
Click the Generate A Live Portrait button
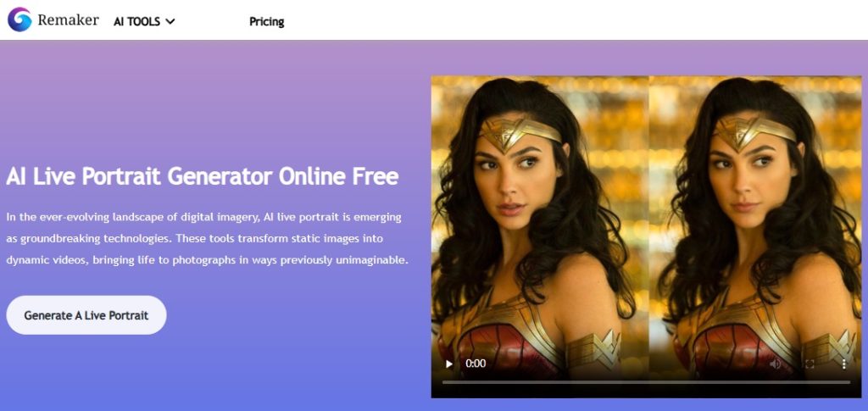tap(86, 315)
